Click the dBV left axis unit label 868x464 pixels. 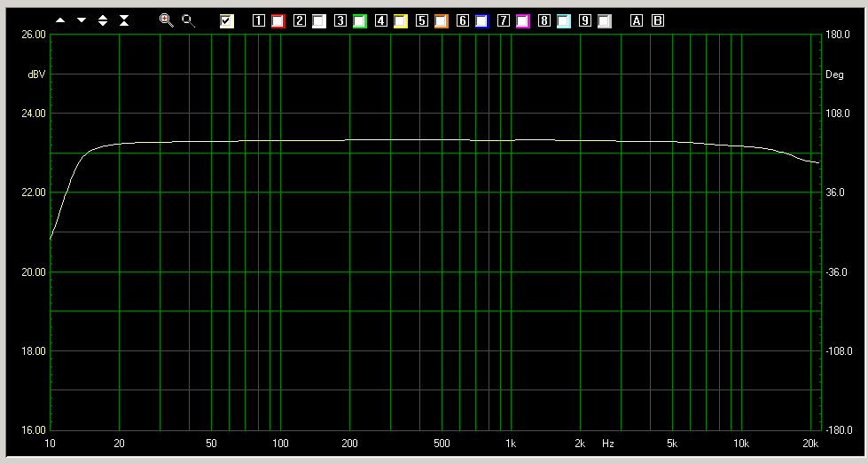(x=36, y=75)
